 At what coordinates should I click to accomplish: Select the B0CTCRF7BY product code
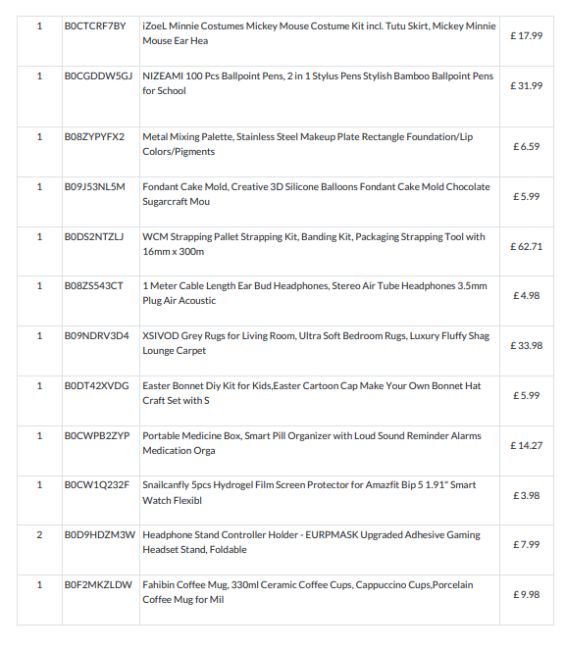[95, 26]
